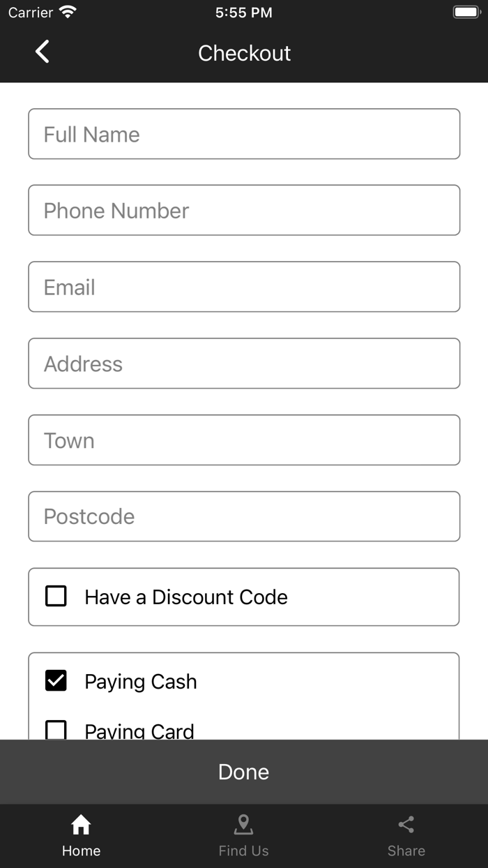Open the Find Us tab label

[x=243, y=851]
